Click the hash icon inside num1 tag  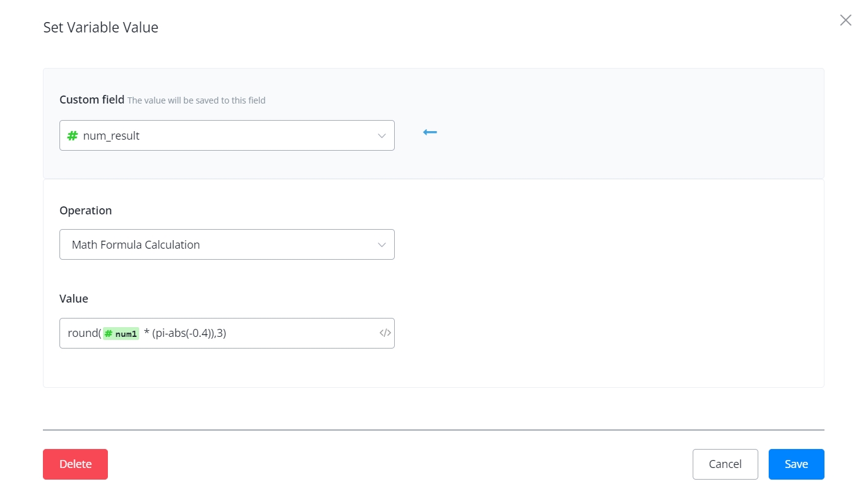point(108,334)
